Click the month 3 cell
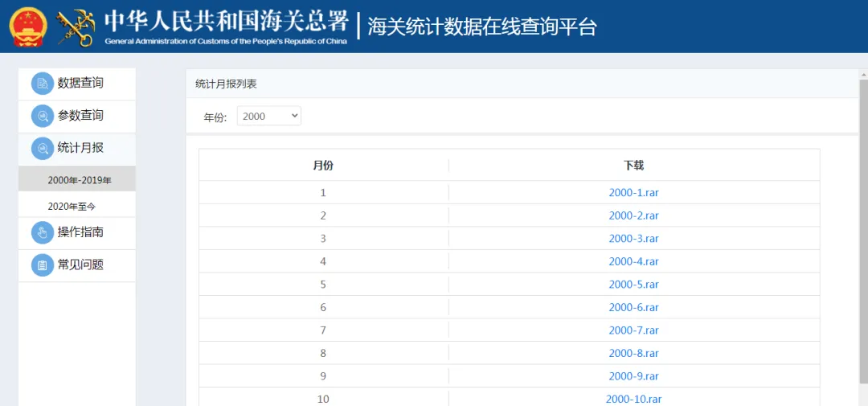Screen dimensions: 868x406 click(x=323, y=239)
